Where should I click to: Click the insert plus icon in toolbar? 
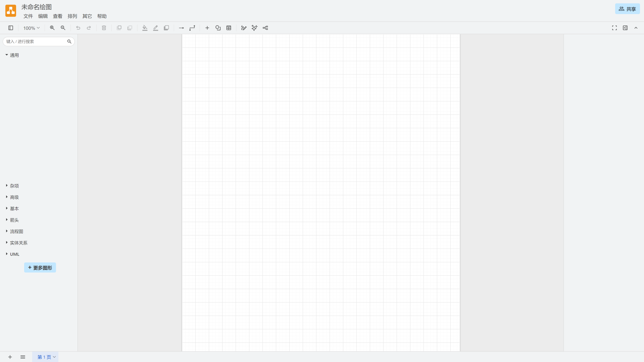pos(207,28)
